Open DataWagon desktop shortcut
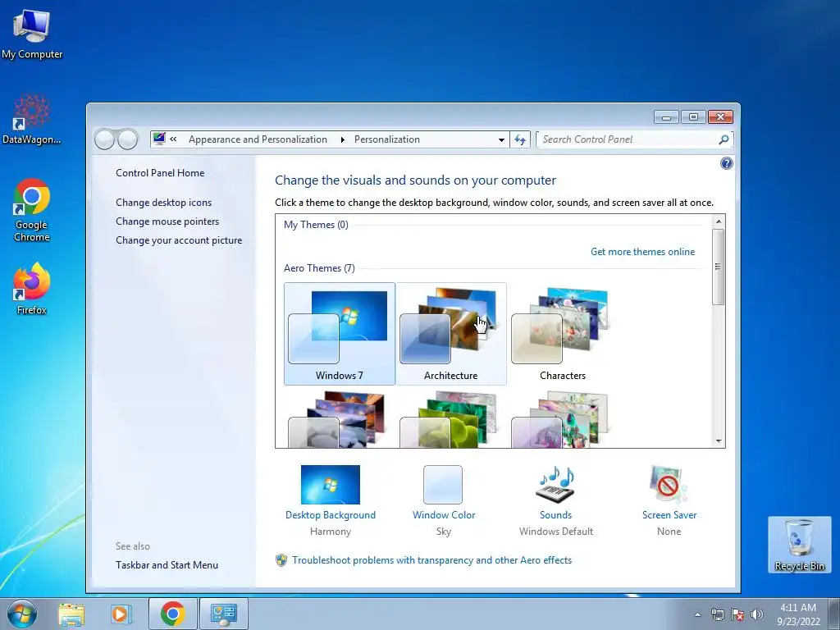 [x=32, y=119]
